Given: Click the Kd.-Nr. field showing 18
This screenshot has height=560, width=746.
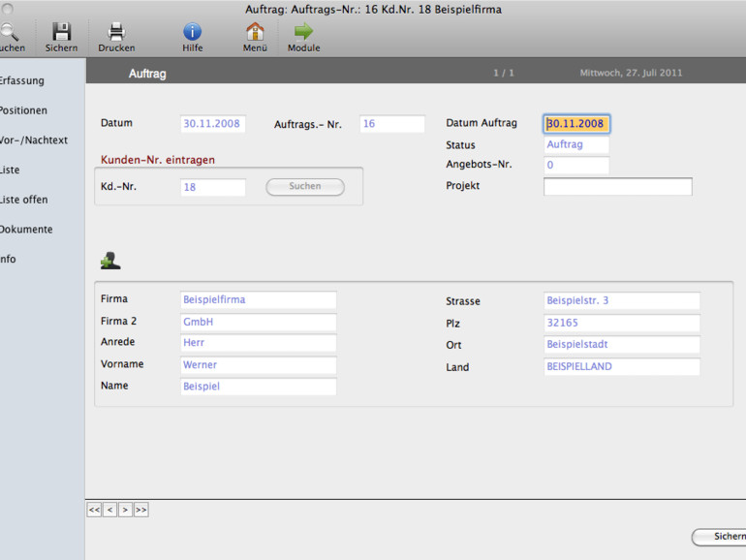Looking at the screenshot, I should [213, 187].
